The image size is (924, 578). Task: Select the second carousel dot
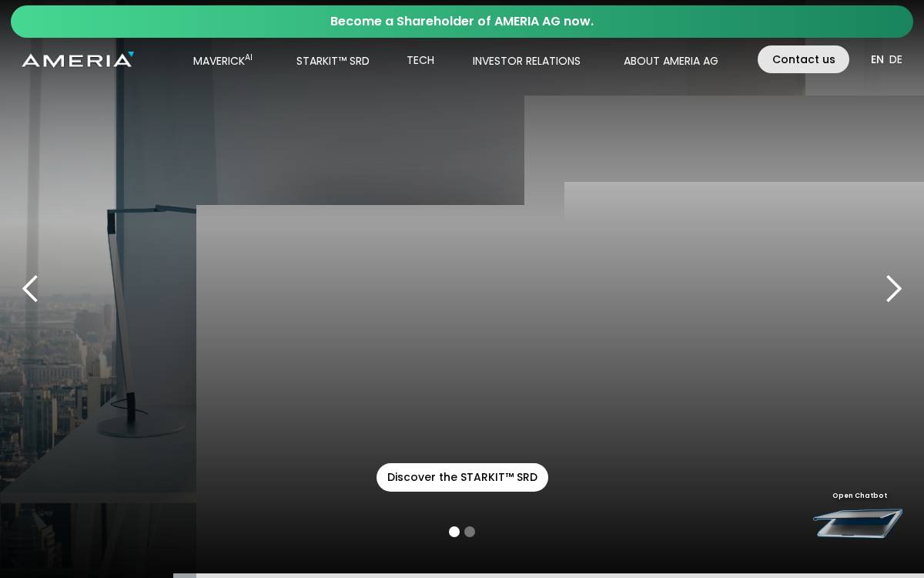click(470, 532)
